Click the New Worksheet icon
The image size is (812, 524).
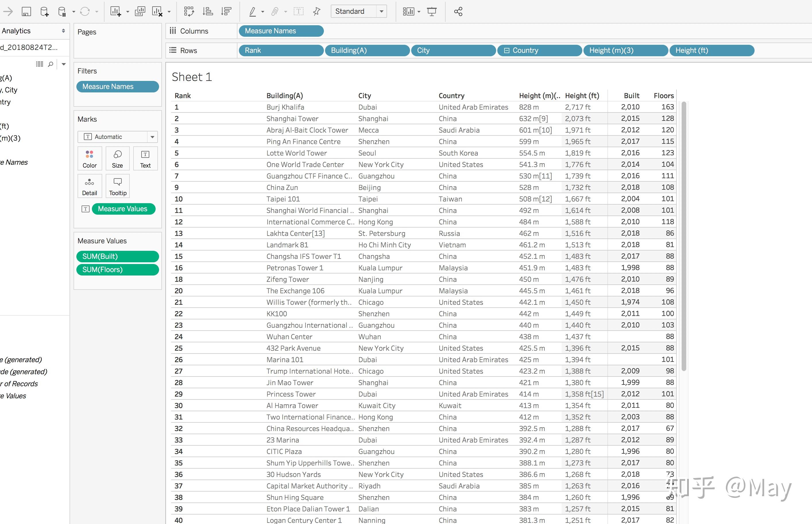coord(115,11)
